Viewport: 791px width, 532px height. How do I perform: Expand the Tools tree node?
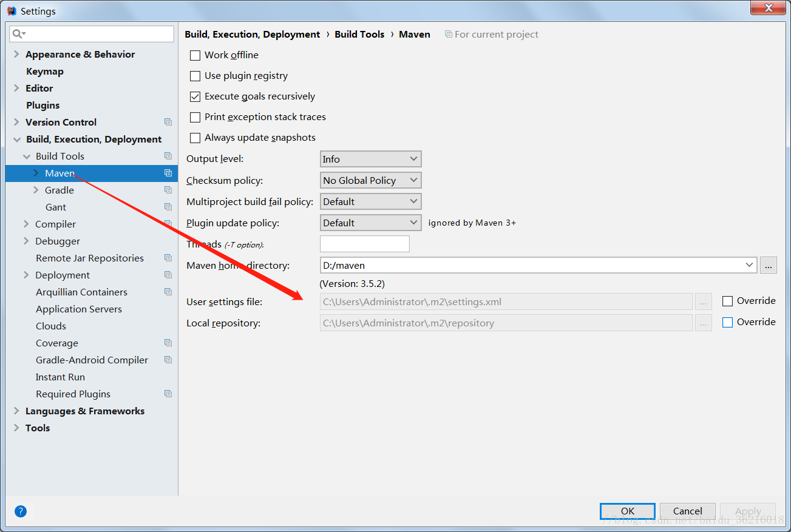(16, 428)
